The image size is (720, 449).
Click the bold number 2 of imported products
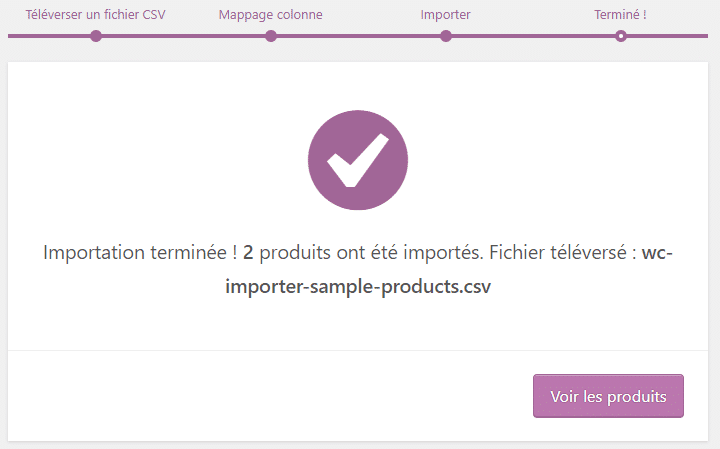tap(248, 253)
